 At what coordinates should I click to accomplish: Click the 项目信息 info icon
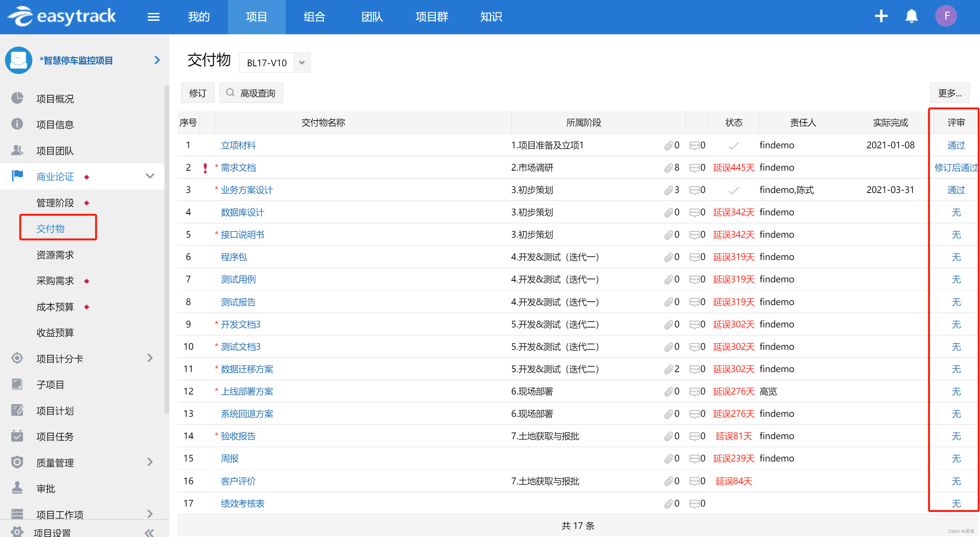17,124
